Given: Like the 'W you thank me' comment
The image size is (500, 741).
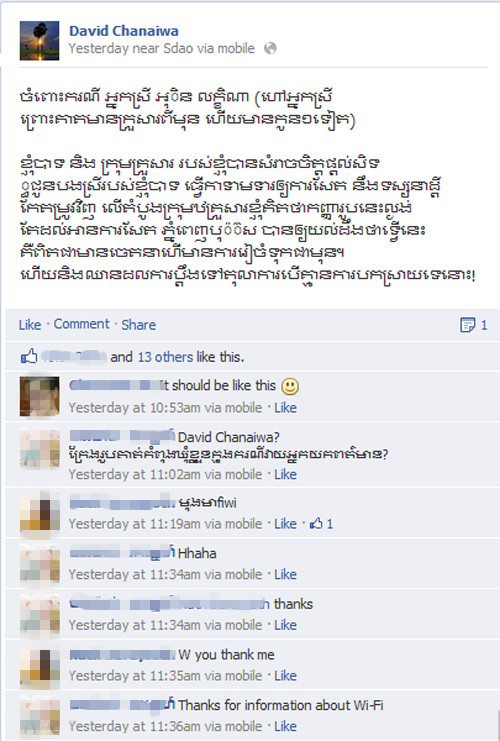Looking at the screenshot, I should tap(285, 675).
